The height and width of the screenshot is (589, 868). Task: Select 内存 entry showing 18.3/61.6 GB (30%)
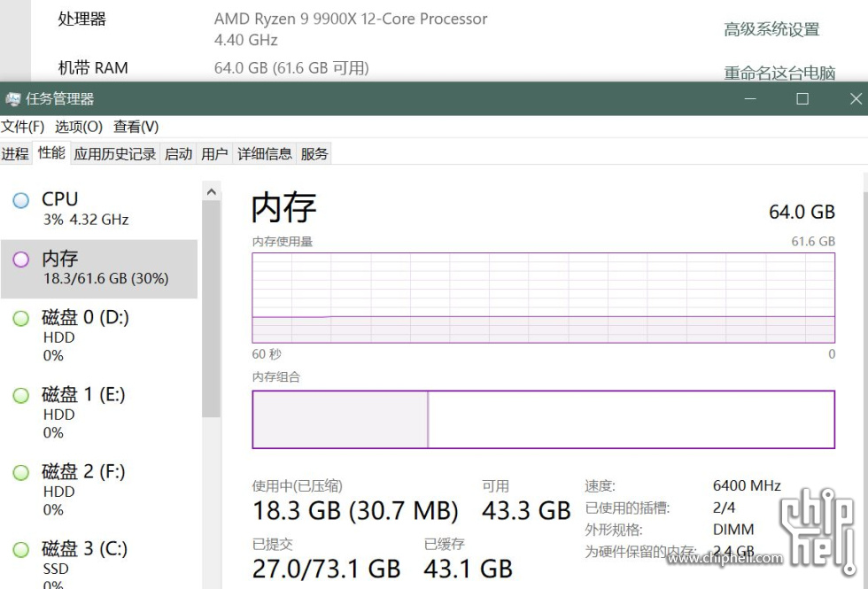pos(99,269)
